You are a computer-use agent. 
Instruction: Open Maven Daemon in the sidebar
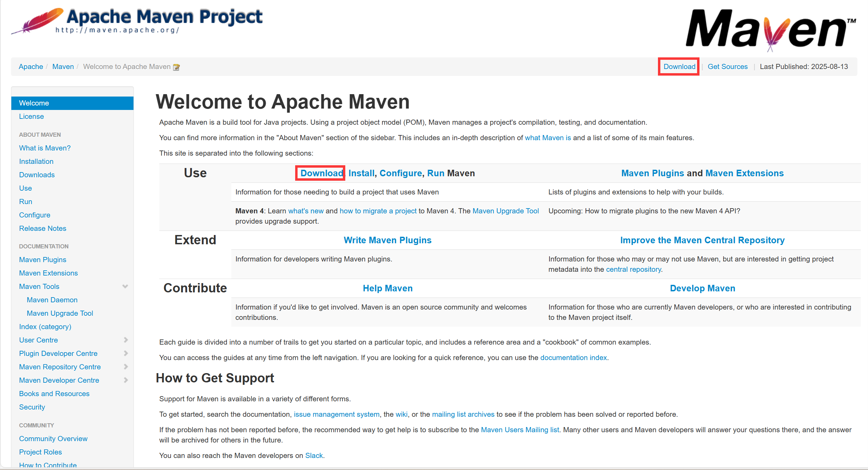52,300
